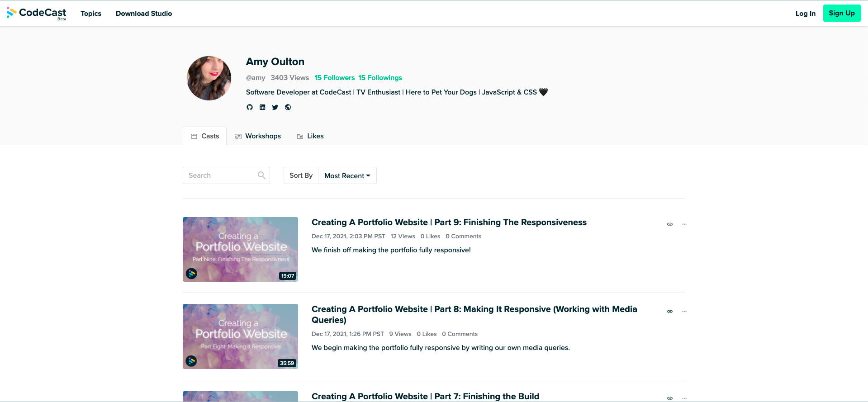Open Part 7: Finishing the Build title
This screenshot has height=402, width=868.
(425, 397)
